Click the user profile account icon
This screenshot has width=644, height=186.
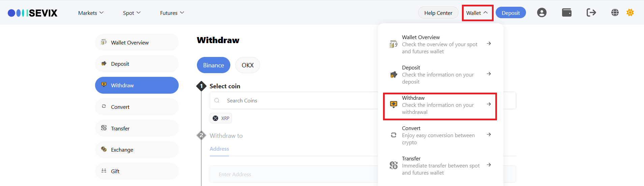click(541, 13)
